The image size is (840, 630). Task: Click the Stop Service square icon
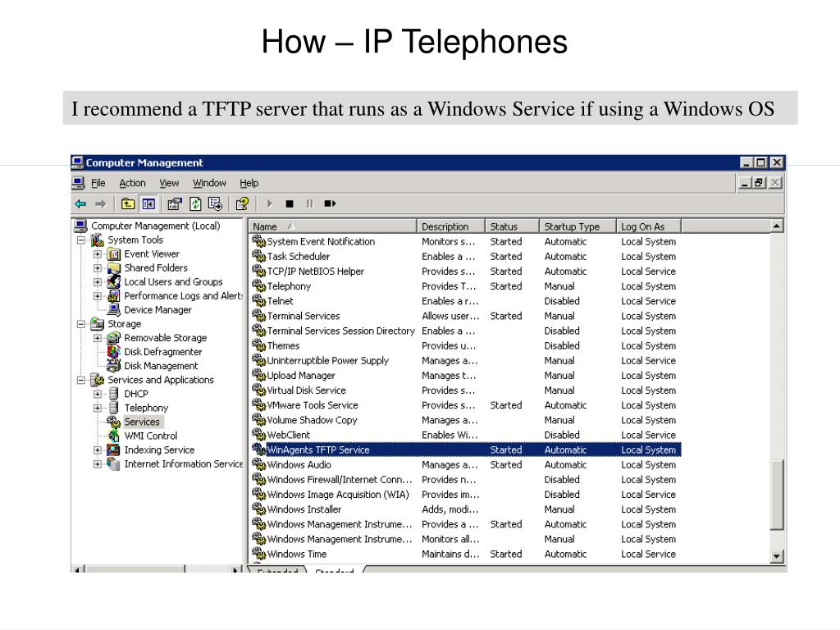290,203
